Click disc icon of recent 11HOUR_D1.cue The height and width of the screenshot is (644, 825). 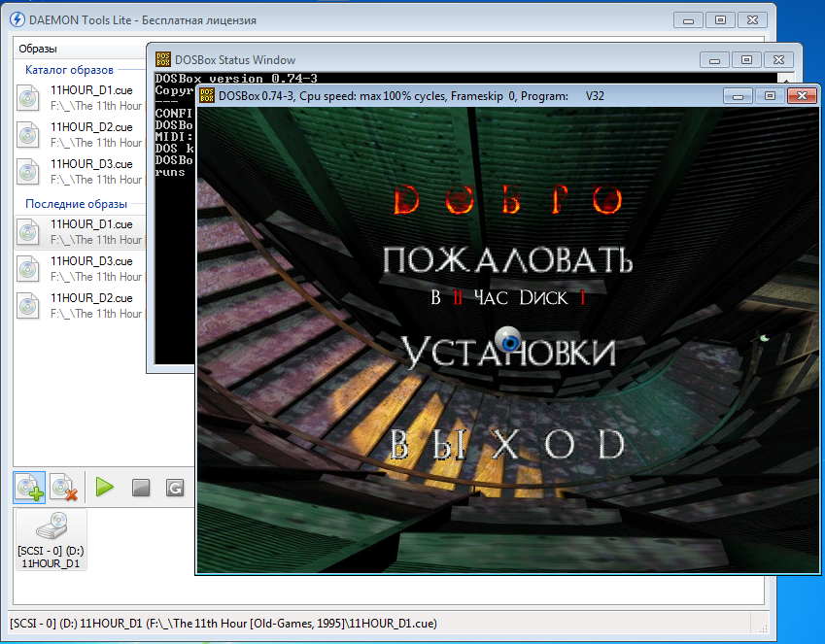[28, 232]
